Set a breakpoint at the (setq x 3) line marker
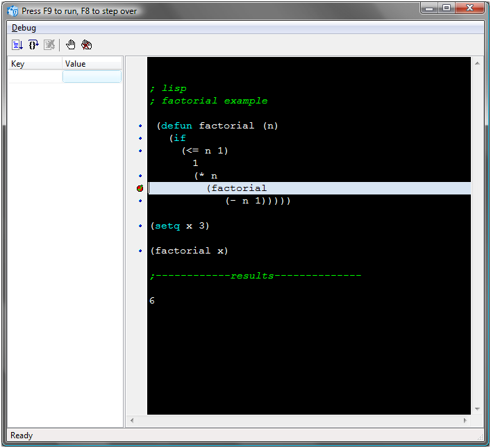Viewport: 491px width, 448px height. coord(140,226)
